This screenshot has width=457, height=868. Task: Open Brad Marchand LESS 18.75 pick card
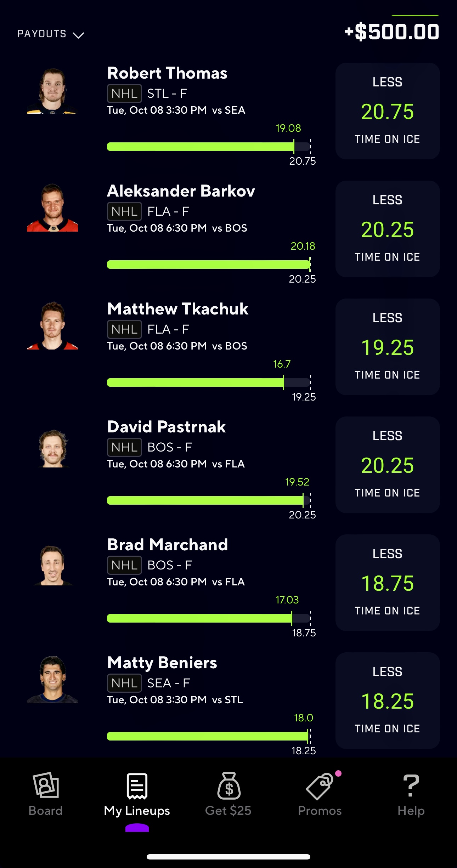point(388,583)
